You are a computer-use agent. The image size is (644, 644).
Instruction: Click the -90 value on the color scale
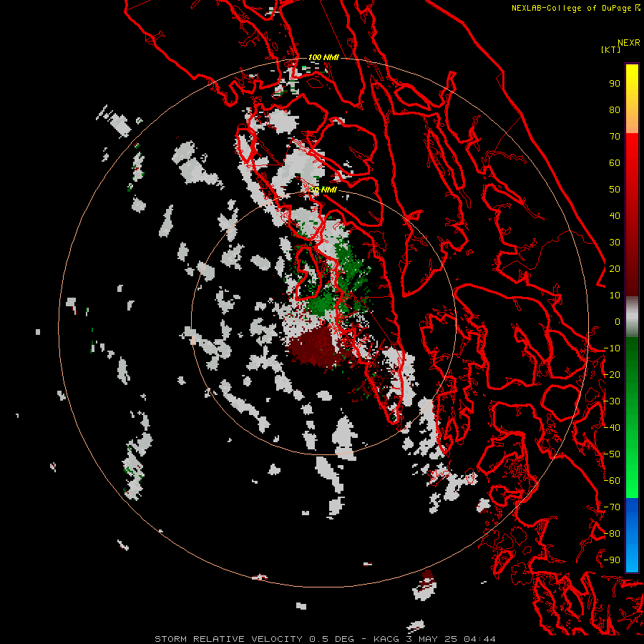tap(612, 560)
